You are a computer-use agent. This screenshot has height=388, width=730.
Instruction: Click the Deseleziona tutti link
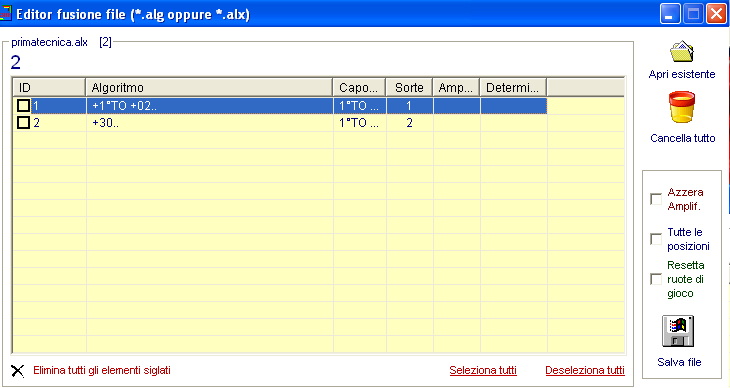pos(585,370)
